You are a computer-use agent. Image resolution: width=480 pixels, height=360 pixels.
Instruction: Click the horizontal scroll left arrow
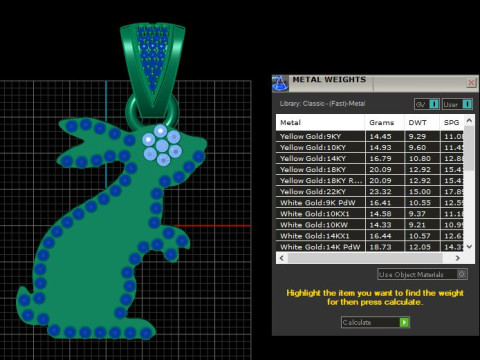click(282, 258)
